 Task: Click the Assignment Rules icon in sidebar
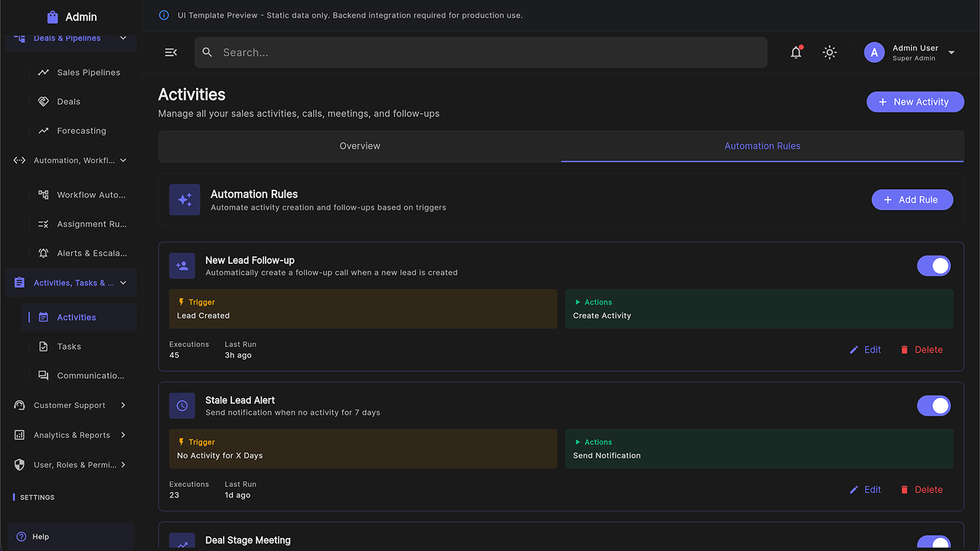pyautogui.click(x=44, y=224)
